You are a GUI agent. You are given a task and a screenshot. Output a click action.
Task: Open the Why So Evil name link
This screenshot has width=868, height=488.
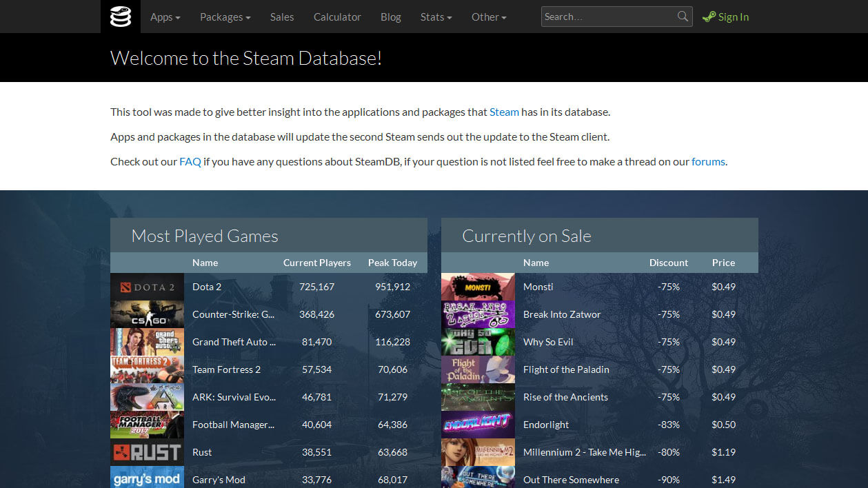click(x=548, y=342)
